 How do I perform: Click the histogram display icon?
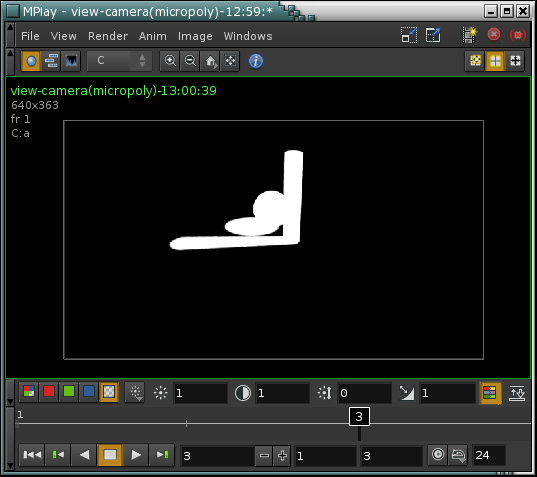click(71, 61)
